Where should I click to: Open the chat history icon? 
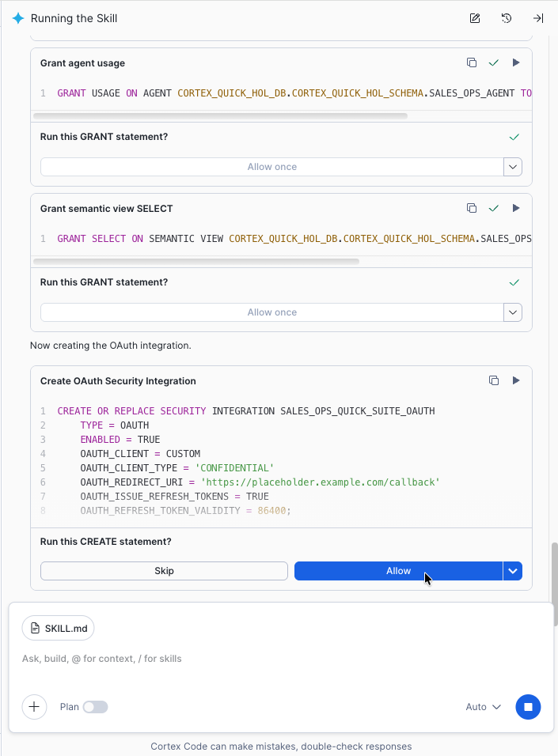(507, 18)
